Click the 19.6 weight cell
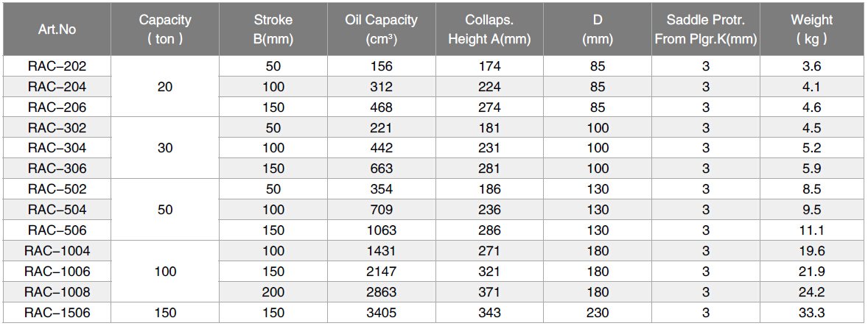This screenshot has height=326, width=868. click(811, 251)
